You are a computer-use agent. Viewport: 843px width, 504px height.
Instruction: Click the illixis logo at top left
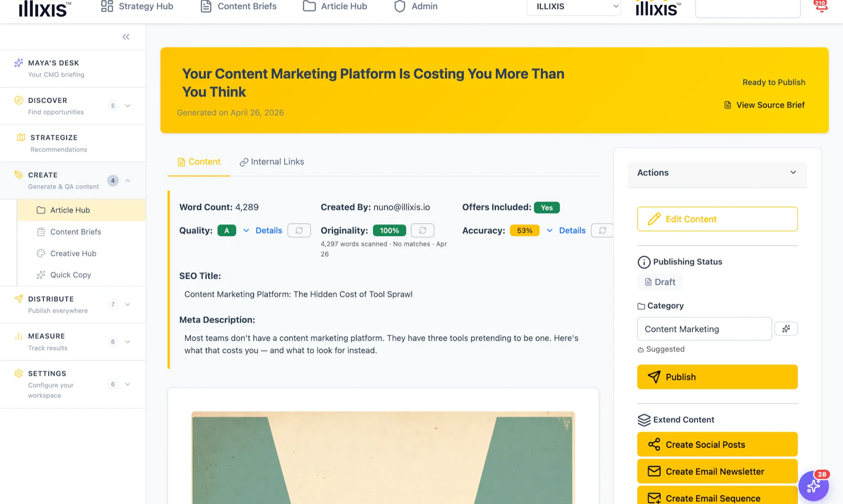click(x=44, y=8)
